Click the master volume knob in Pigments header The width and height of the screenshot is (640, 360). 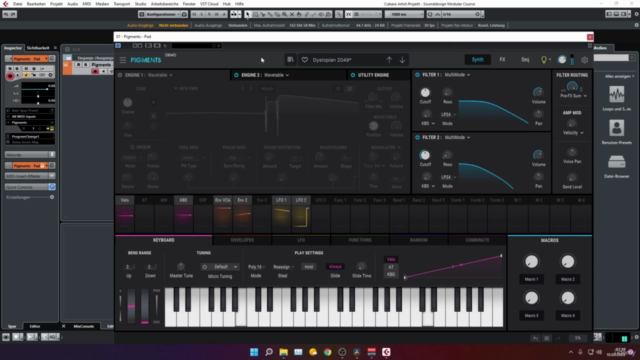562,60
